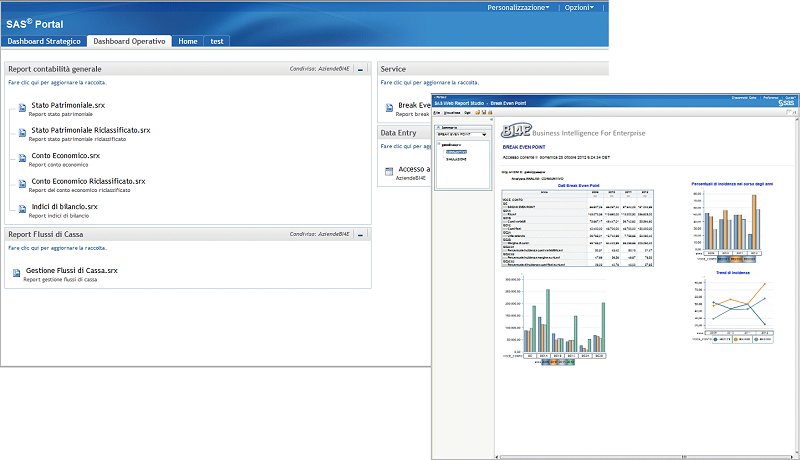Screen dimensions: 800x460
Task: Click the full-screen icon in Report Studio toolbar
Action: point(789,112)
